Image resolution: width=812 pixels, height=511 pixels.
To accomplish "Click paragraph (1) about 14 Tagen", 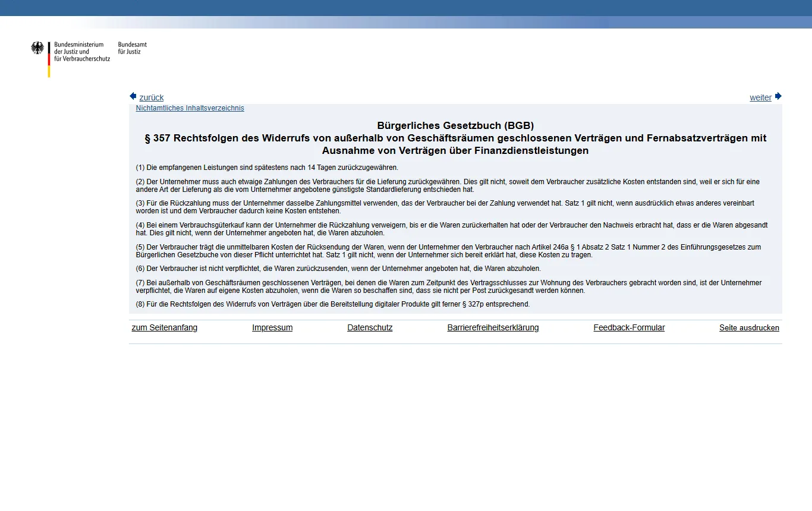I will [267, 168].
